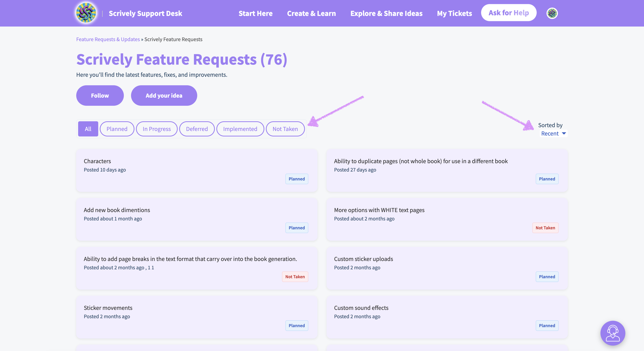Open the Characters feature request card
Image resolution: width=644 pixels, height=351 pixels.
[97, 161]
